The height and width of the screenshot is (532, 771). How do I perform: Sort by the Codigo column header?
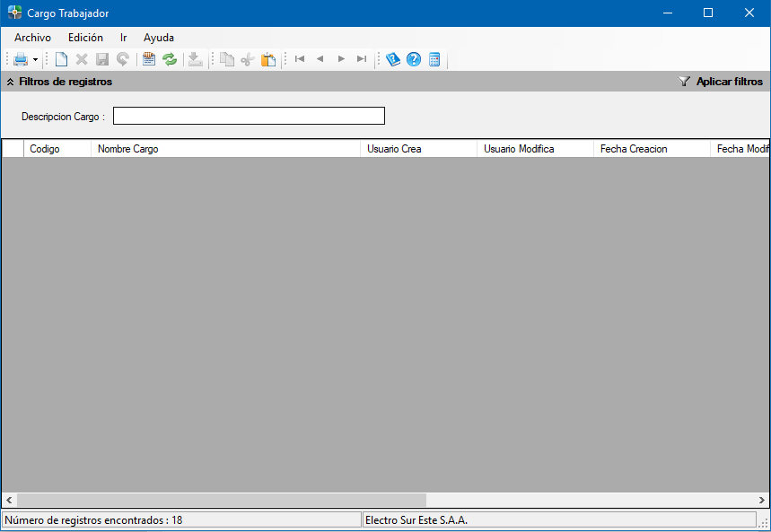57,149
